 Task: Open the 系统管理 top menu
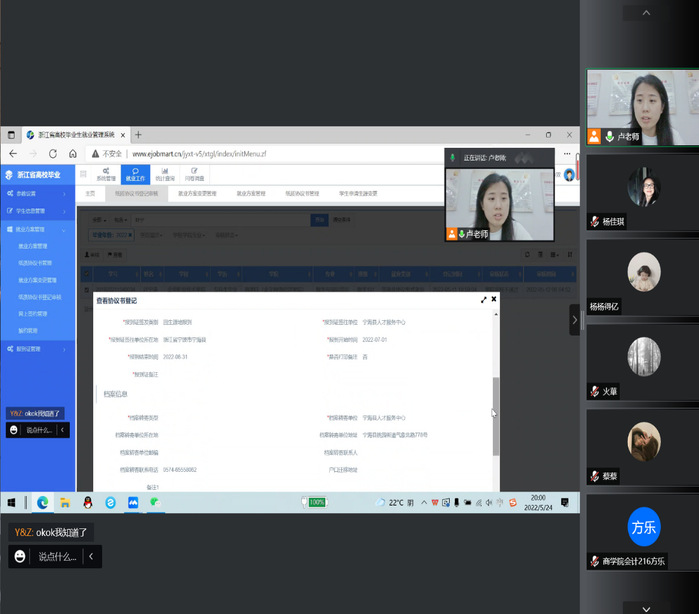pyautogui.click(x=106, y=174)
